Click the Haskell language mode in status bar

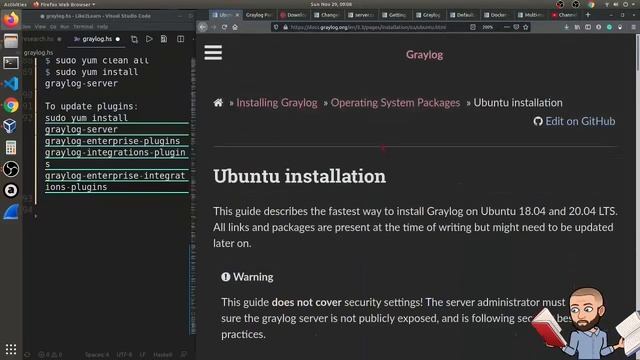(x=162, y=355)
